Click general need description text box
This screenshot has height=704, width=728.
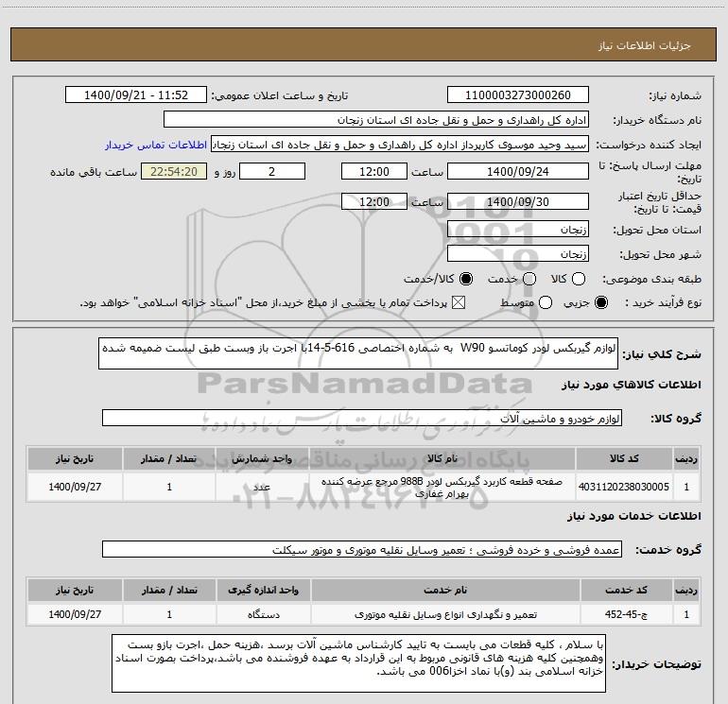tap(358, 353)
